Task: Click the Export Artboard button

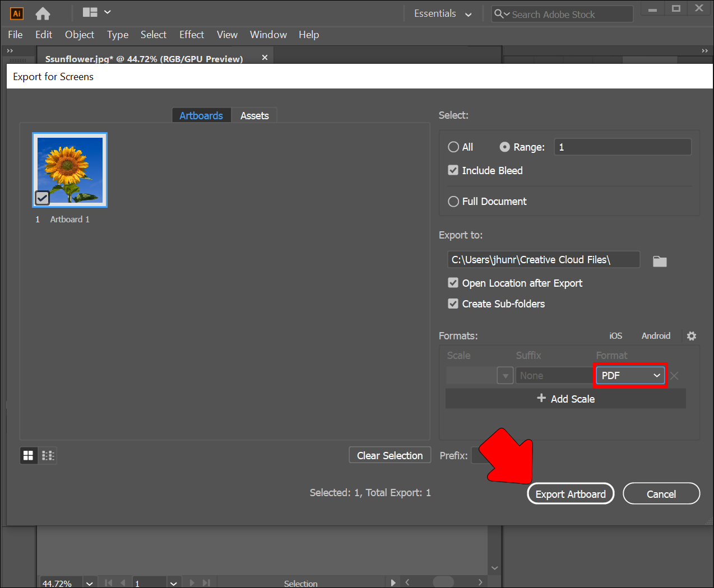Action: pyautogui.click(x=571, y=494)
